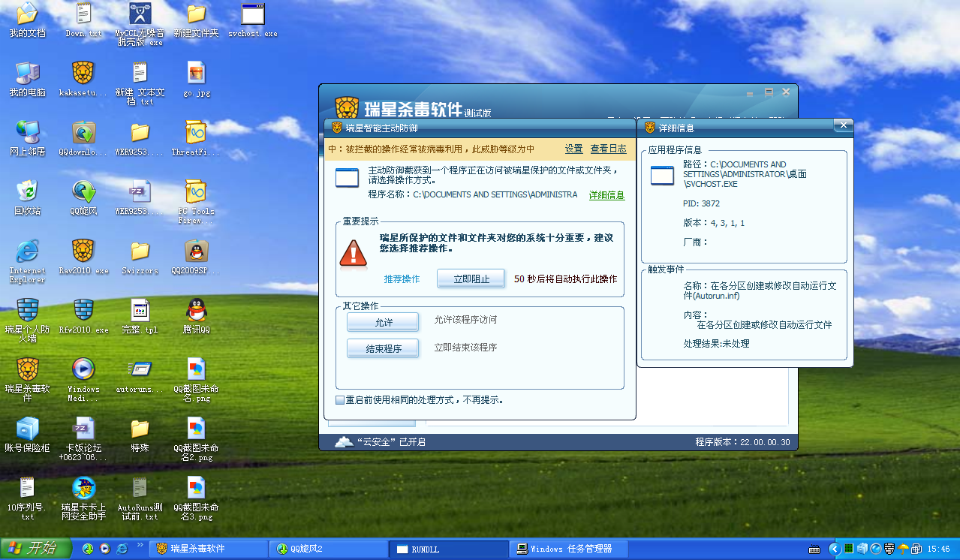Select the QQ旋风 desktop icon
This screenshot has width=960, height=560.
click(84, 197)
